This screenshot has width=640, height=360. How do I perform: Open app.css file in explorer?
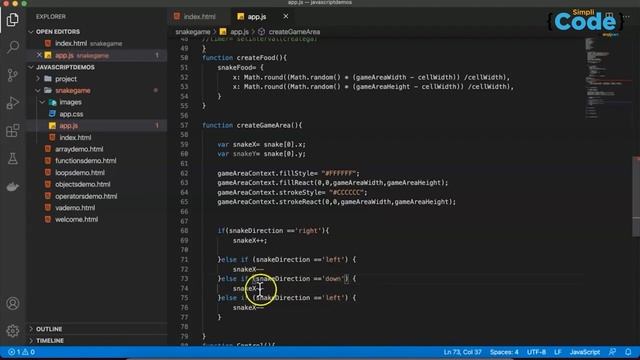click(x=71, y=114)
